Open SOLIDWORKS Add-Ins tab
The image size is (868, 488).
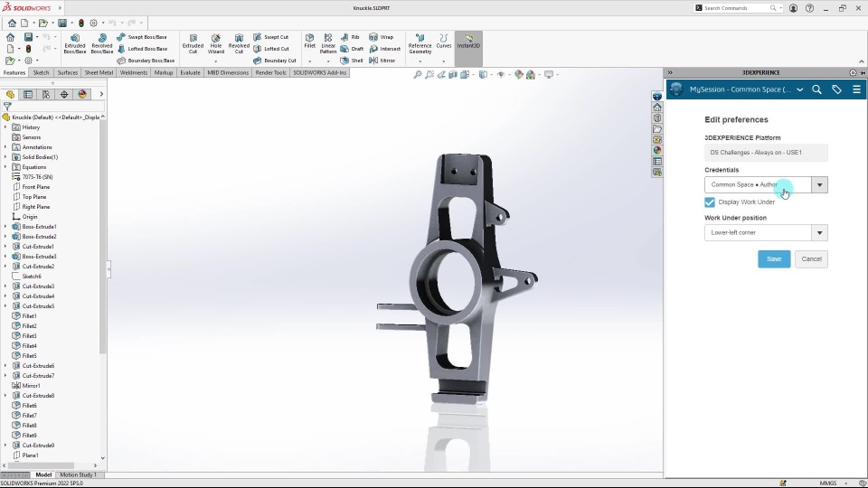click(x=320, y=72)
